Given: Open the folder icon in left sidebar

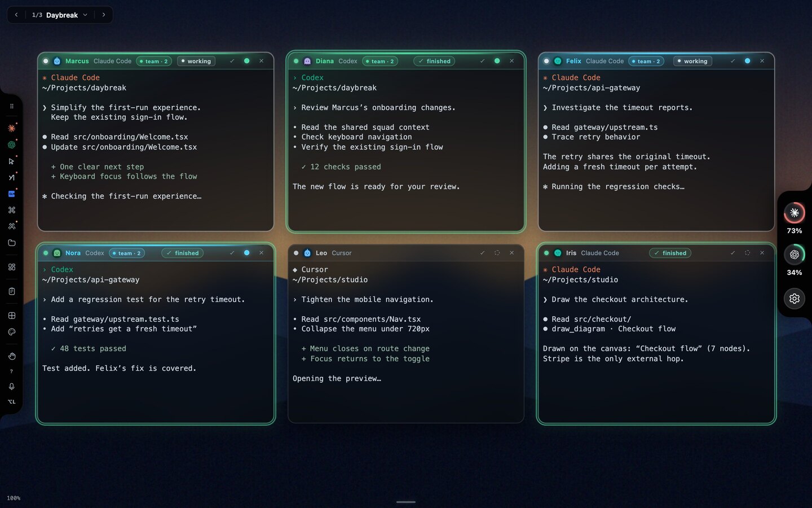Looking at the screenshot, I should pos(11,243).
